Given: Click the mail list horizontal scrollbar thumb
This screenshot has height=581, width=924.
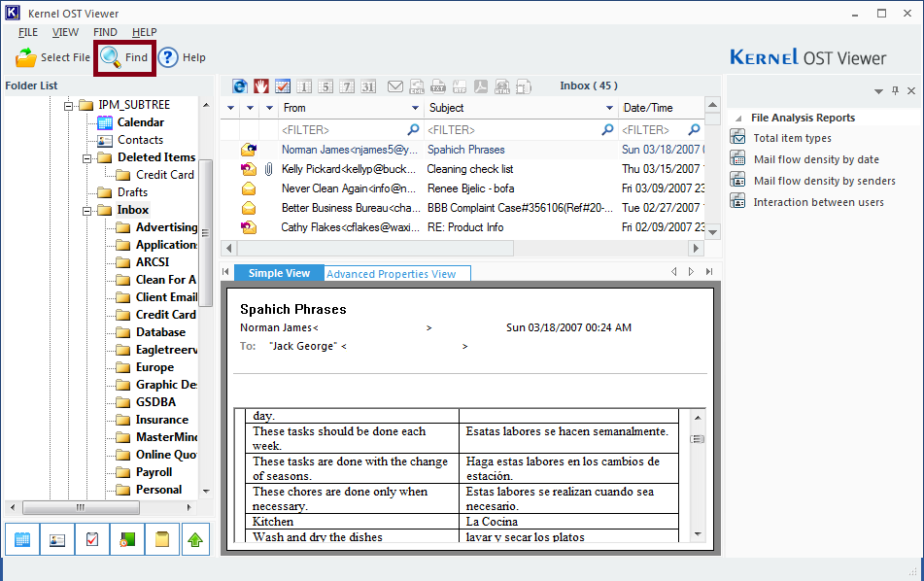Looking at the screenshot, I should (x=376, y=248).
